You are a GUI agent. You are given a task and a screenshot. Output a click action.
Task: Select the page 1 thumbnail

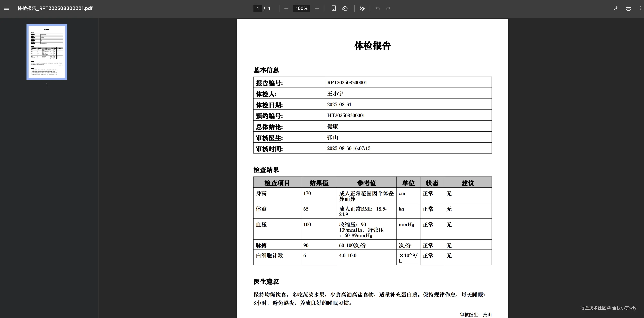[x=46, y=52]
